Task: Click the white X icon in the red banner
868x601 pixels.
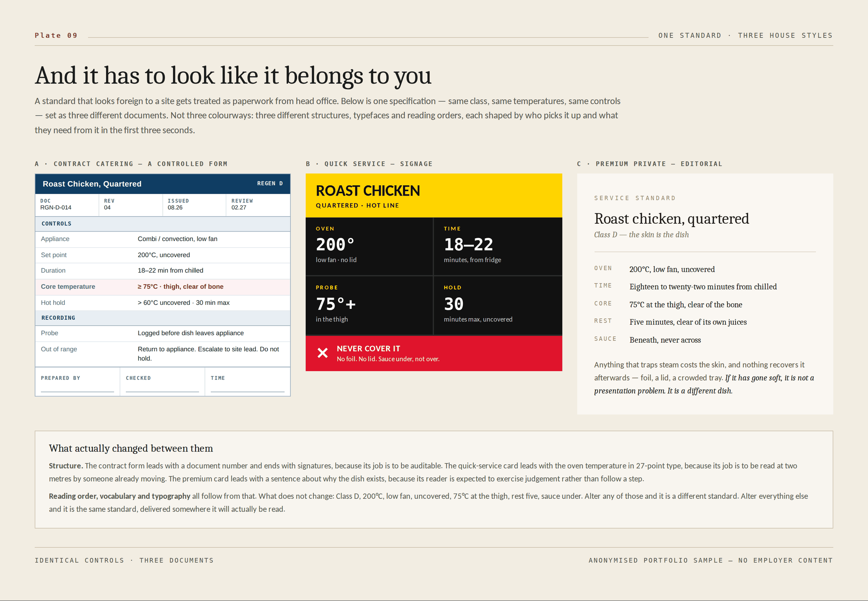Action: pyautogui.click(x=322, y=353)
